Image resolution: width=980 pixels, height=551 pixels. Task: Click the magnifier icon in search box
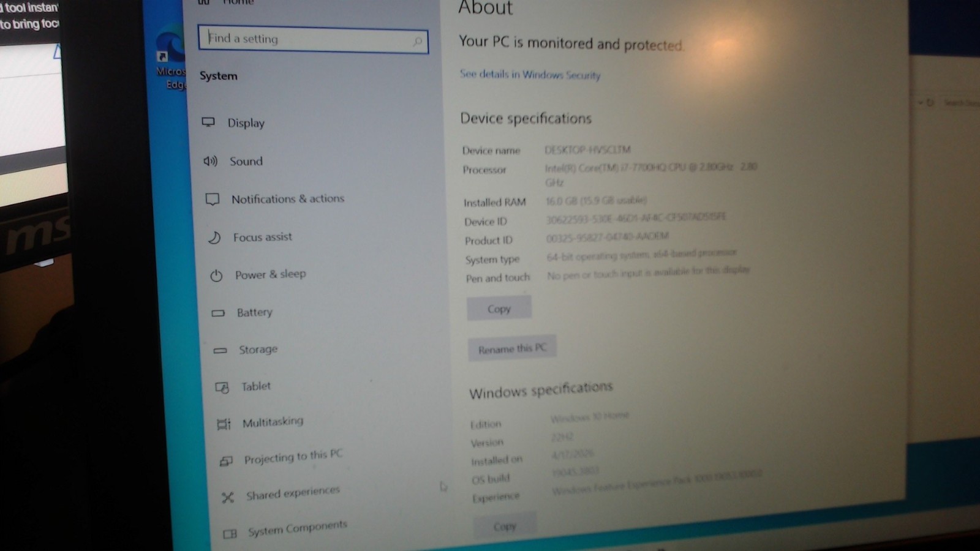[417, 42]
